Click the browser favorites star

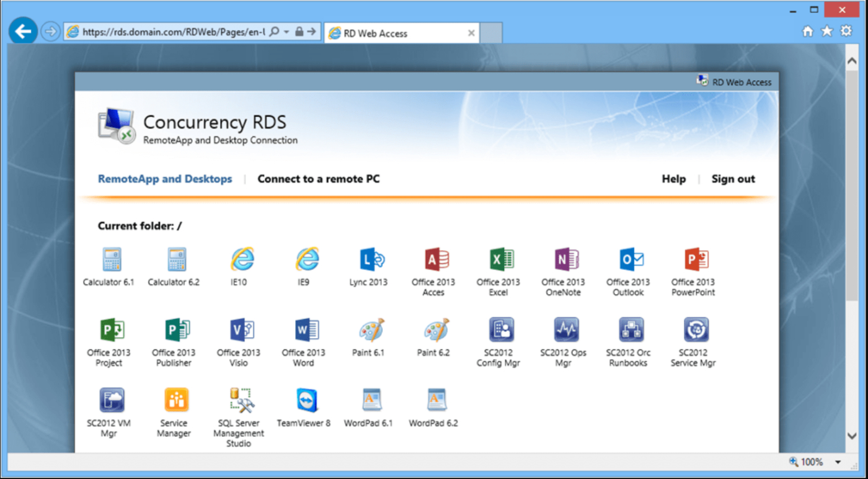tap(828, 30)
